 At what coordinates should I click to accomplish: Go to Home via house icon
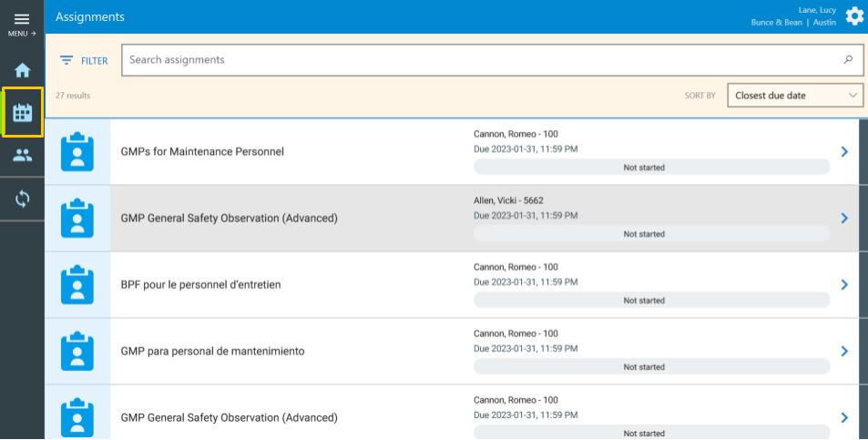tap(22, 71)
